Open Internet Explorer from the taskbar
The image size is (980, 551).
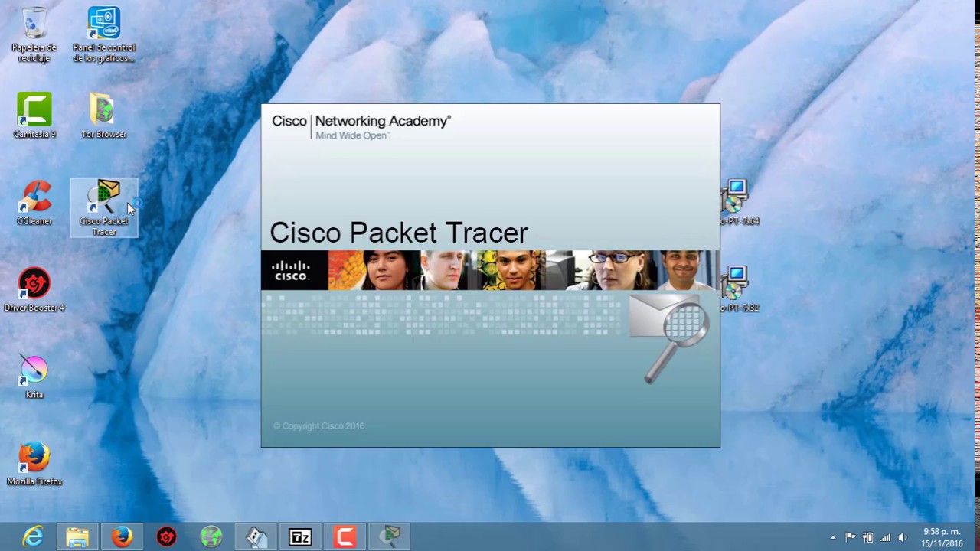[33, 537]
